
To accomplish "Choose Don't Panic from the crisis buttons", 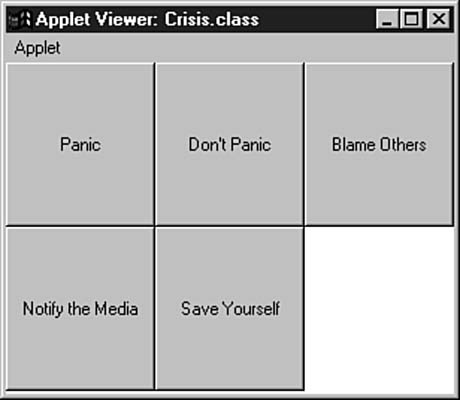I will (230, 144).
